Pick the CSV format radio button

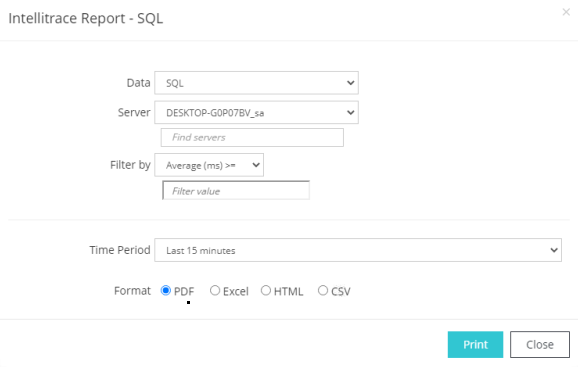(323, 290)
